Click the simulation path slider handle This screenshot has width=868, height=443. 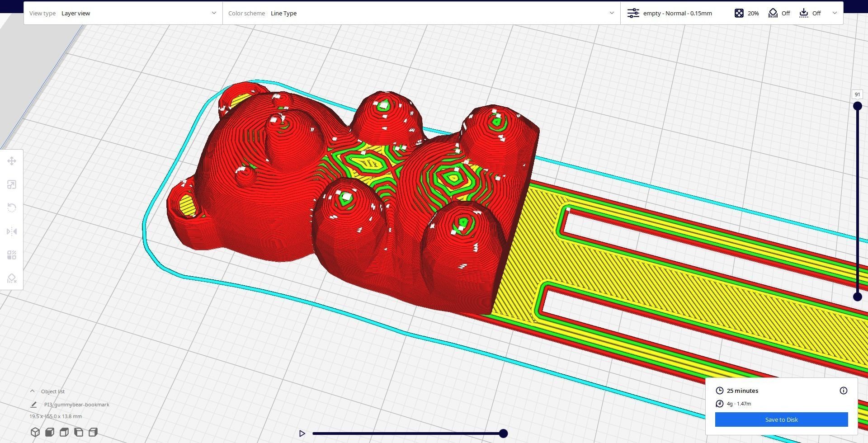[503, 434]
